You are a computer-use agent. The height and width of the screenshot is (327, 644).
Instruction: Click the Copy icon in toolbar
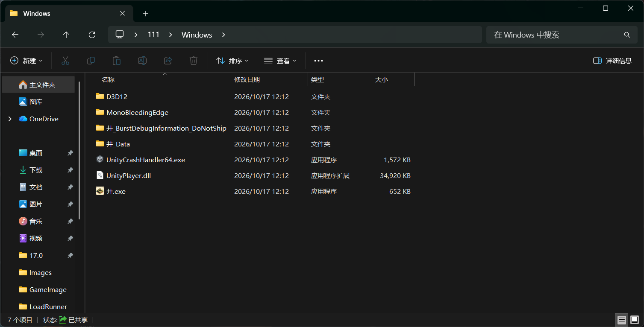91,61
